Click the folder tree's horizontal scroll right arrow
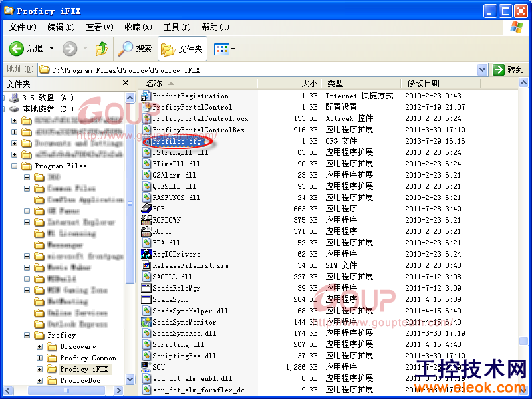This screenshot has height=399, width=532. pyautogui.click(x=118, y=390)
